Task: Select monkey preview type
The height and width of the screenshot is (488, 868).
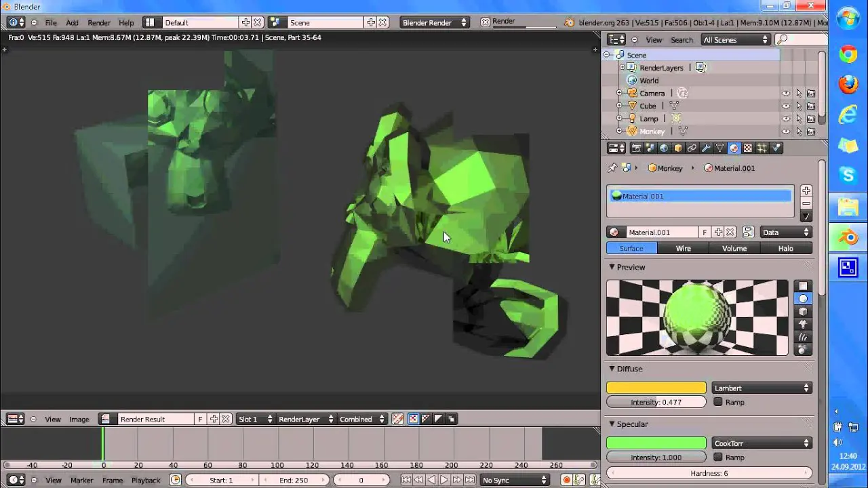Action: tap(803, 324)
